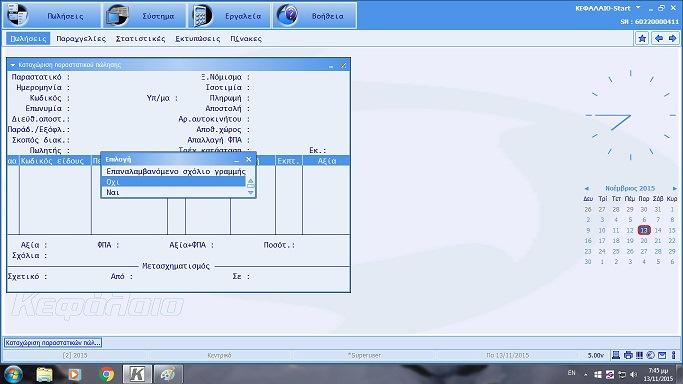Screen dimensions: 683x384
Task: Select the Ναι option
Action: pyautogui.click(x=173, y=192)
